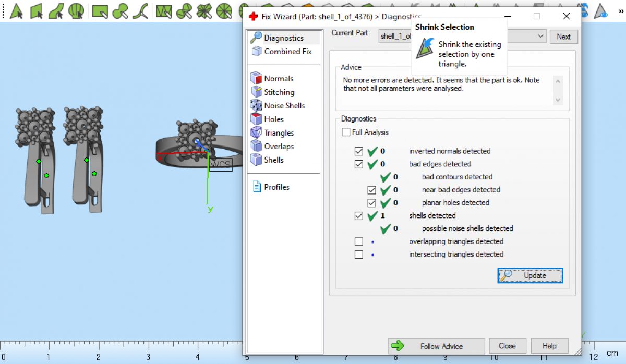Screen dimensions: 626x364
Task: Select the Mark Triangle tool
Action: 17,10
